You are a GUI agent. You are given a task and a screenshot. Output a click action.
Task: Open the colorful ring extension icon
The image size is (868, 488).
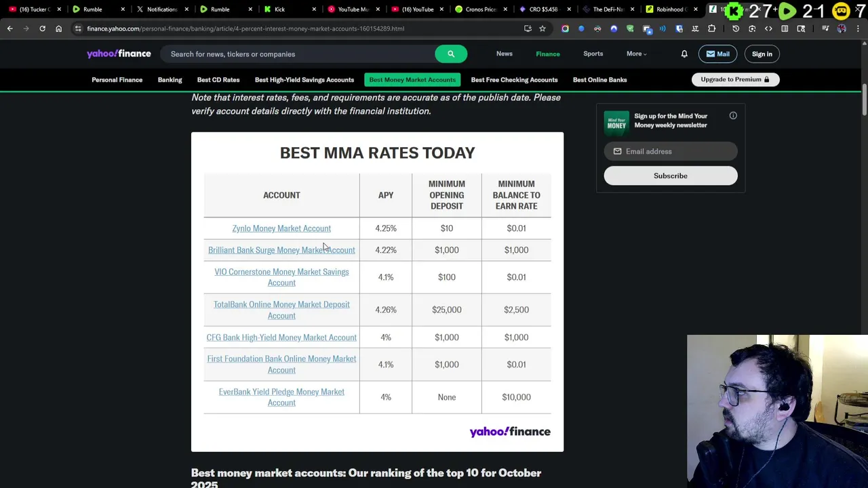[x=565, y=28]
